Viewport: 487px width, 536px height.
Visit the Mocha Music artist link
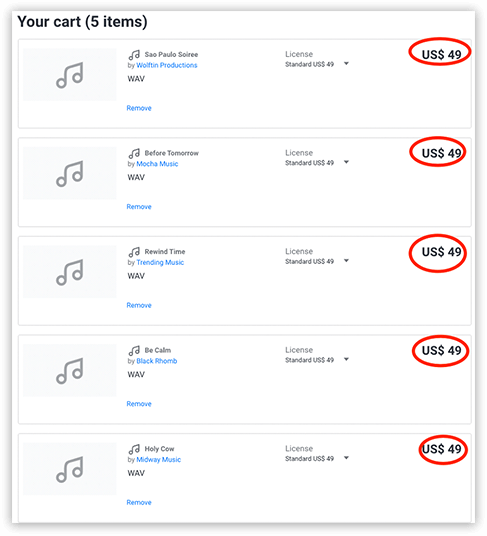[157, 164]
